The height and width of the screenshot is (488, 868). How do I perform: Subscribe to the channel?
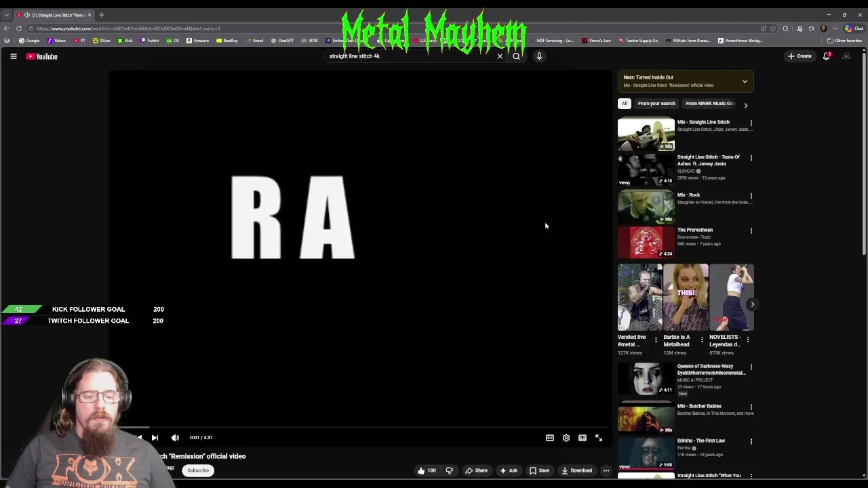198,470
